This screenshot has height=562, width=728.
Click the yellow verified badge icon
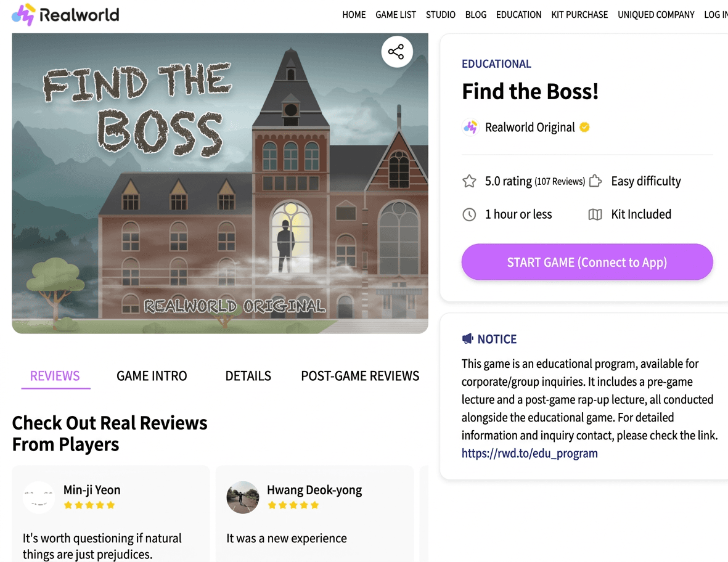coord(584,127)
